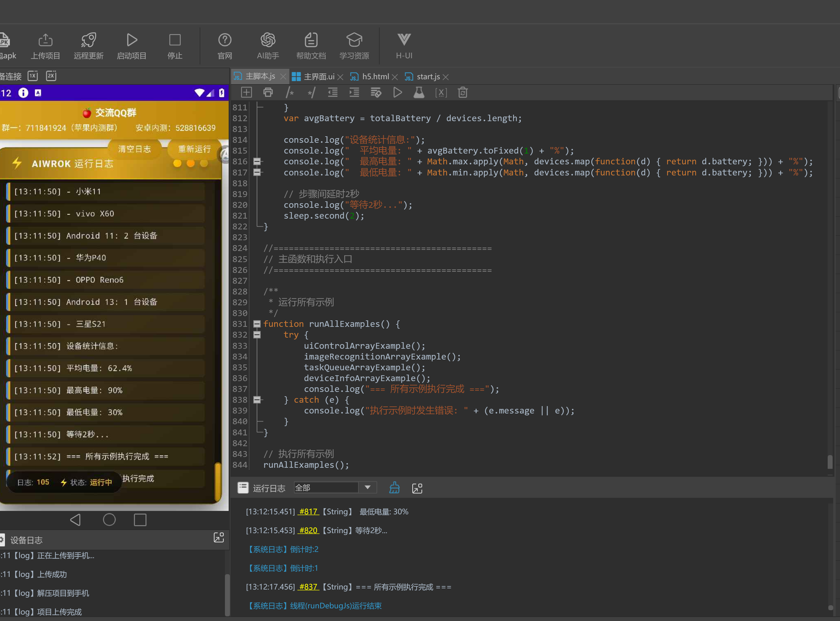Viewport: 840px width, 621px height.
Task: Select phone log row 'Android 13: 1 台设备'
Action: point(106,302)
